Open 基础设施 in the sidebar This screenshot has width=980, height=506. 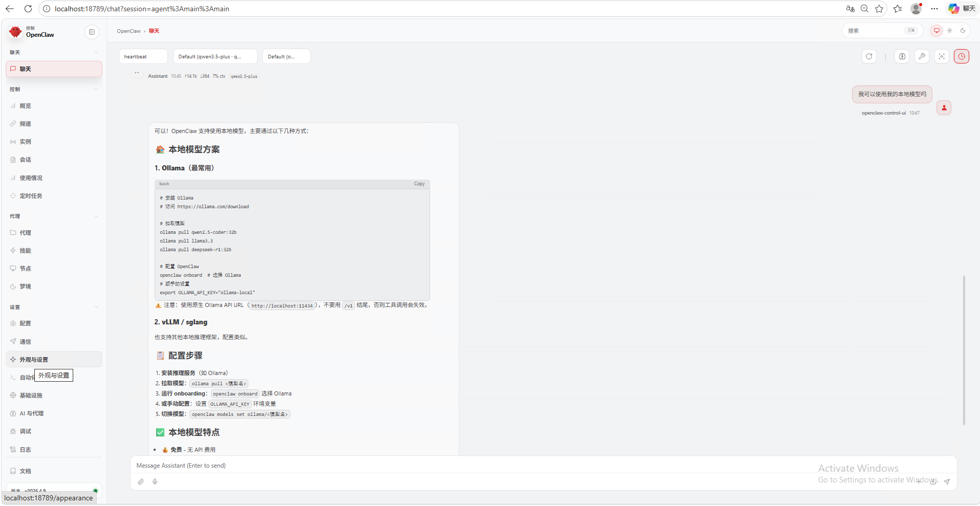[54, 395]
